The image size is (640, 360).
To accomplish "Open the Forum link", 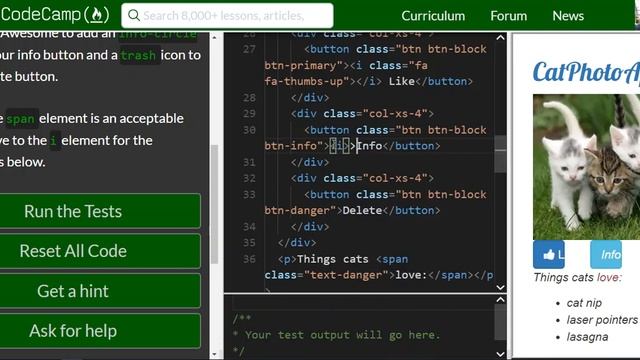I will point(509,16).
